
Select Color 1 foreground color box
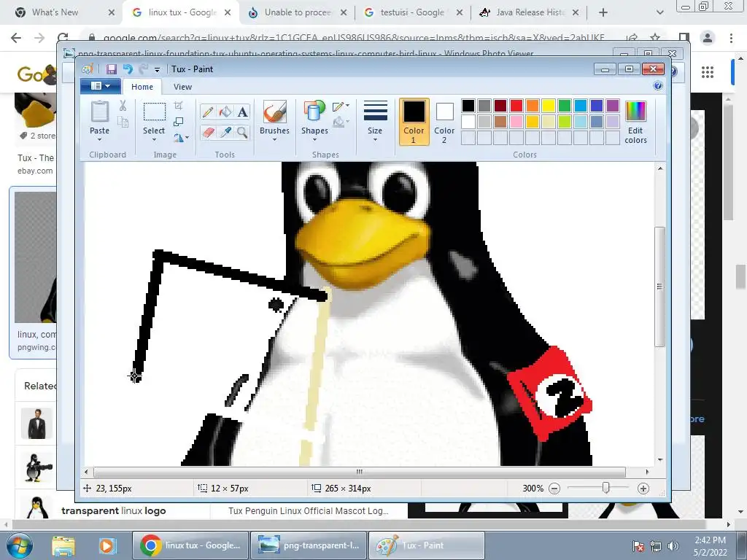tap(414, 122)
